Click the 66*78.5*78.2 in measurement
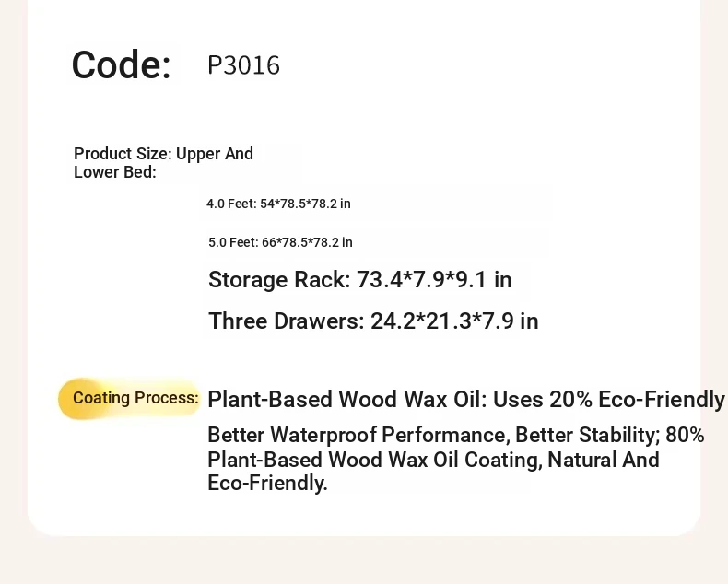728x584 pixels. pos(308,242)
